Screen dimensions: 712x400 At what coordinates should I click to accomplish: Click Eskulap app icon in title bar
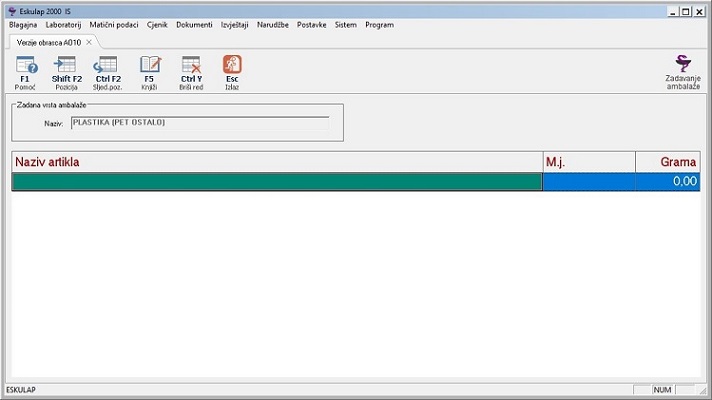click(12, 11)
